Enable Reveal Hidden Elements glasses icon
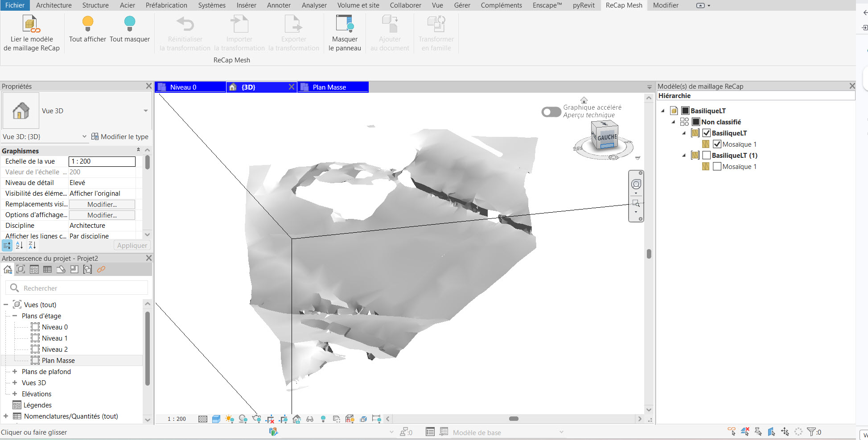Viewport: 868px width, 440px height. pyautogui.click(x=310, y=419)
